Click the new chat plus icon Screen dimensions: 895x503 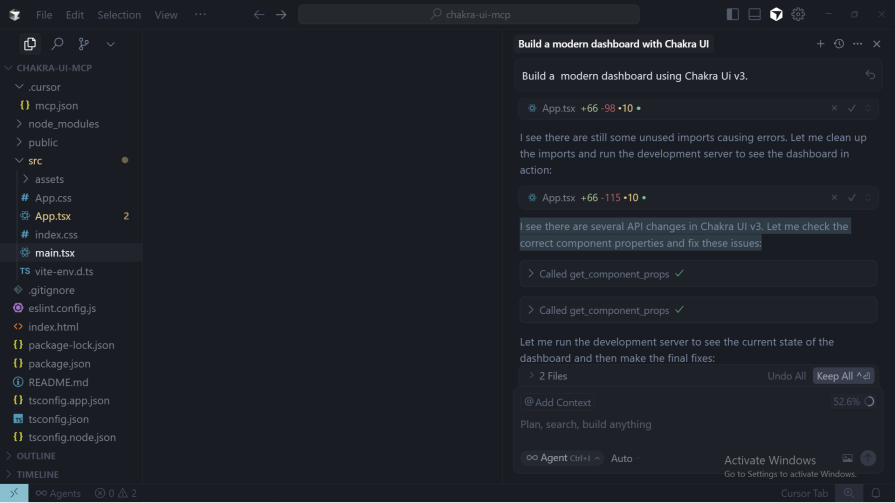pyautogui.click(x=820, y=44)
